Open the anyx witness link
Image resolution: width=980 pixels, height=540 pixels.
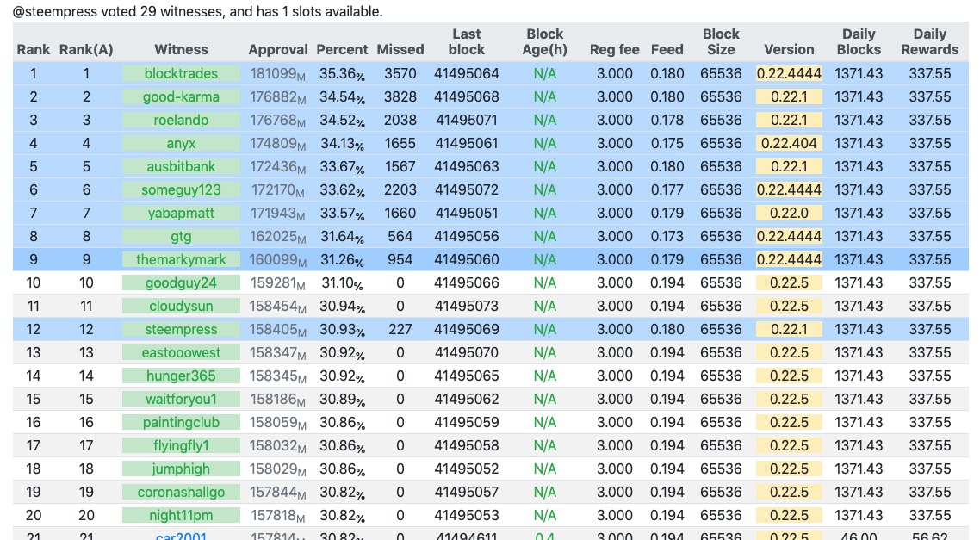coord(181,144)
